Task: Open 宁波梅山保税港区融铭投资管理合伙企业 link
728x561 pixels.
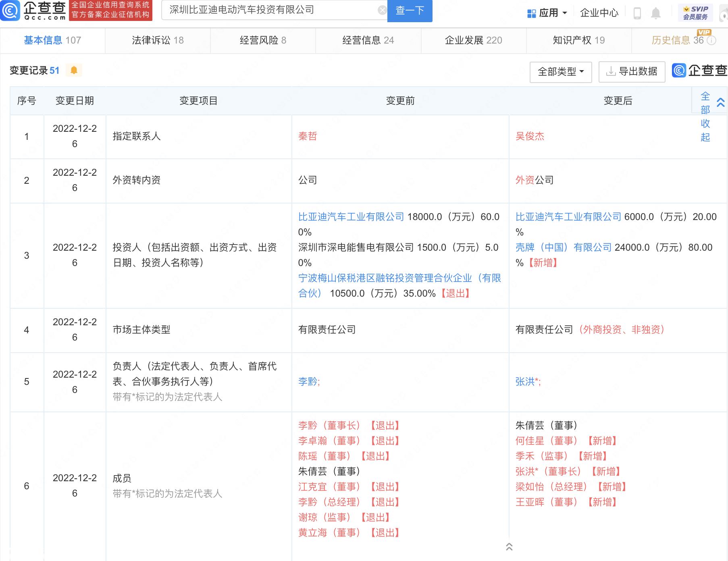Action: [399, 285]
